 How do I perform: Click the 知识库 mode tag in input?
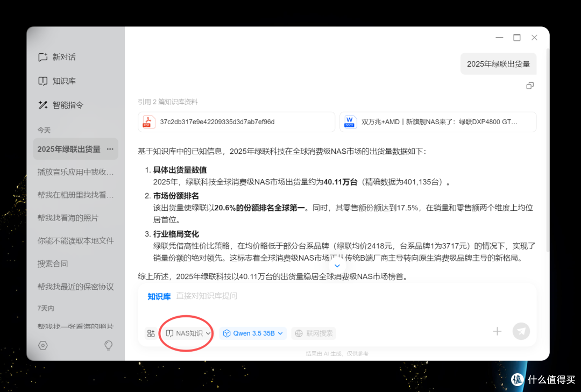point(159,296)
